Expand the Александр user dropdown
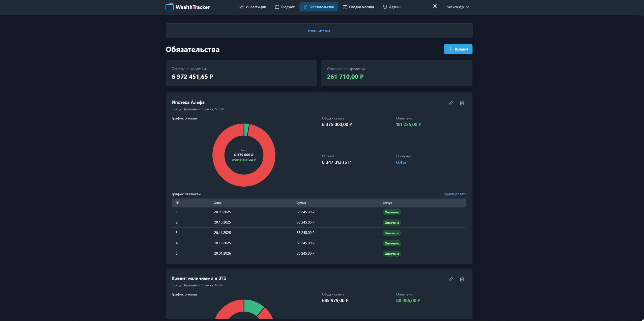This screenshot has height=321, width=644. (x=458, y=7)
